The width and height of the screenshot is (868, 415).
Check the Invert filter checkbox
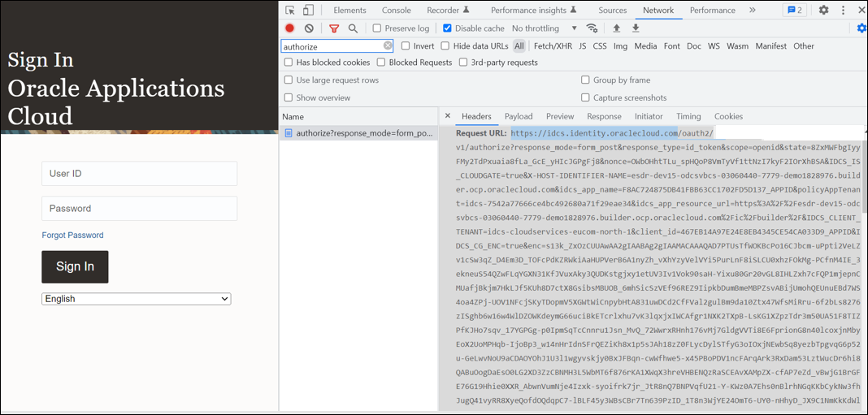tap(406, 46)
